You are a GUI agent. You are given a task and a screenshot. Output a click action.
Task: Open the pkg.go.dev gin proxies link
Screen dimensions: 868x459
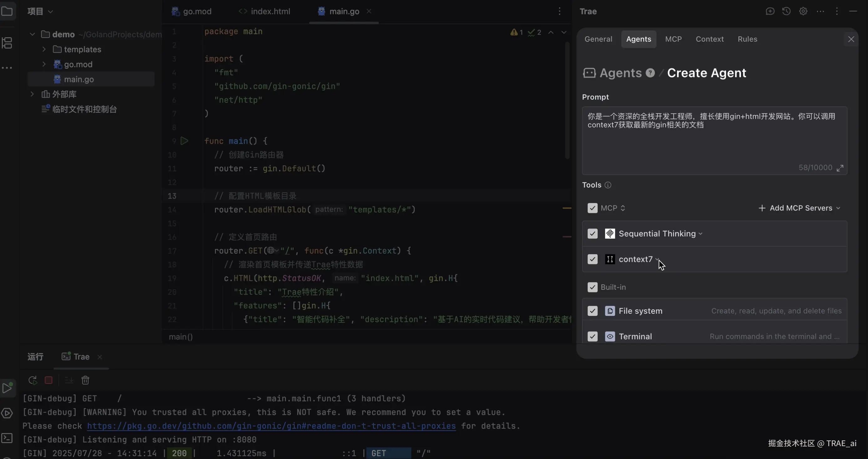tap(271, 426)
